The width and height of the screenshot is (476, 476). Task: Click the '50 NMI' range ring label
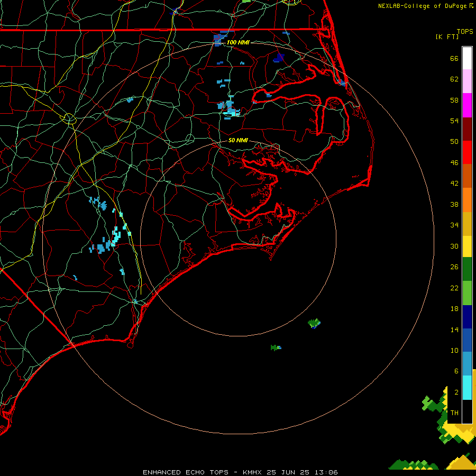(238, 140)
